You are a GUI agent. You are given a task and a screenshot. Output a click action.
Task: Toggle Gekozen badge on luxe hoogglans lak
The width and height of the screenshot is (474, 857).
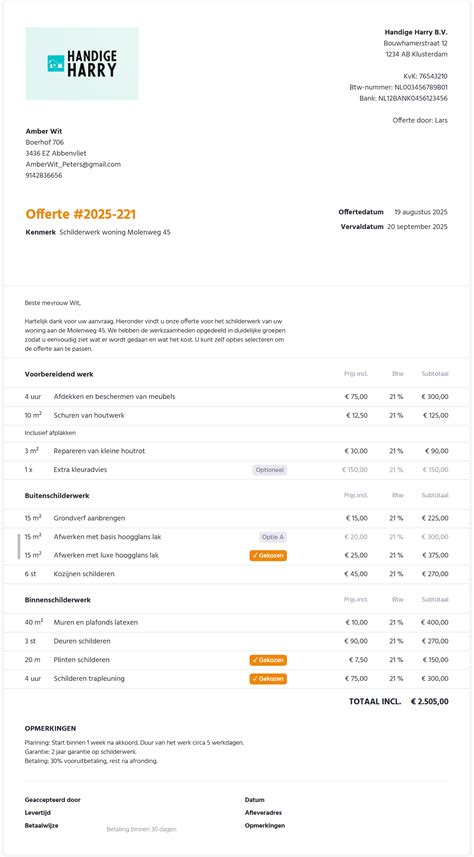click(268, 555)
